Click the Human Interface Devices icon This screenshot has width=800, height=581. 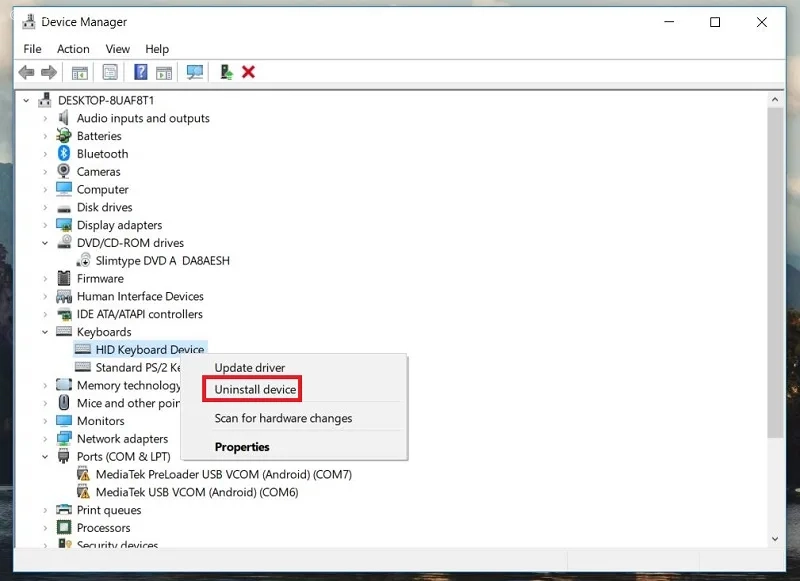click(x=64, y=296)
